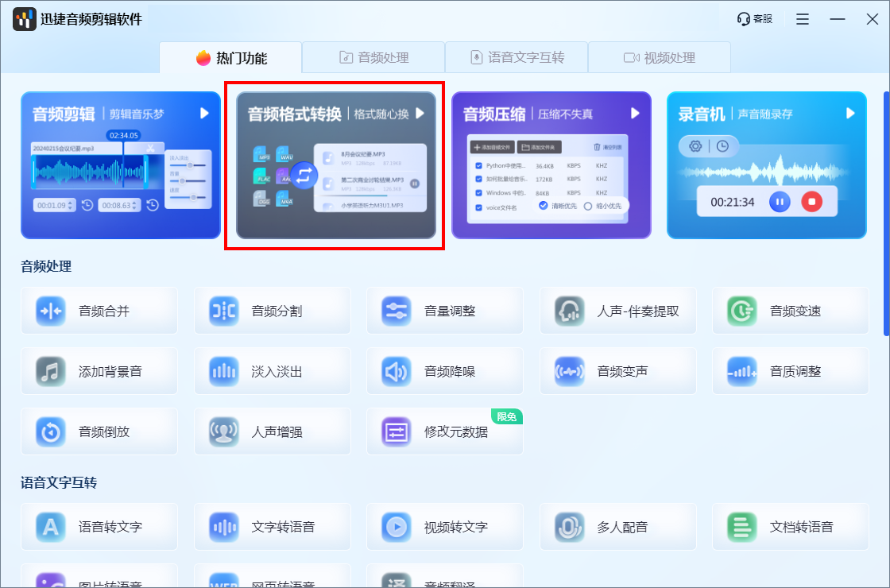The height and width of the screenshot is (588, 890).
Task: Open the 淡入淡出 tool icon
Action: pyautogui.click(x=223, y=372)
